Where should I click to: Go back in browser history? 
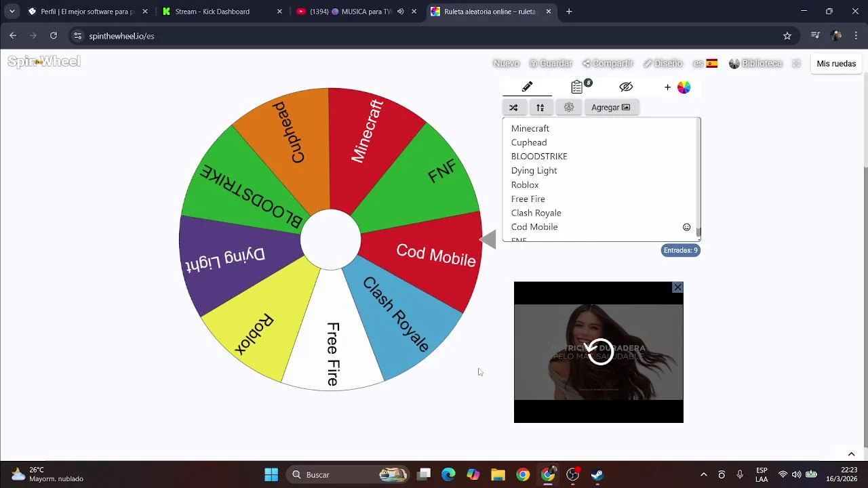pos(13,36)
